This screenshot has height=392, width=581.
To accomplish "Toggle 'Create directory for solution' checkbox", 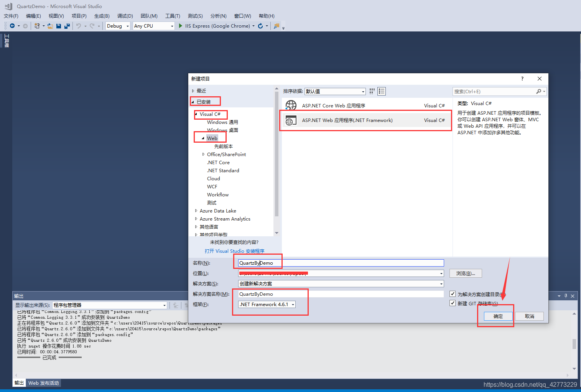I will (453, 294).
